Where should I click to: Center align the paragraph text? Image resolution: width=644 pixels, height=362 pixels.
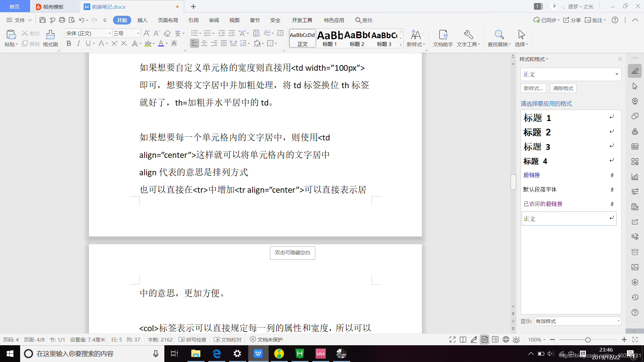point(204,43)
